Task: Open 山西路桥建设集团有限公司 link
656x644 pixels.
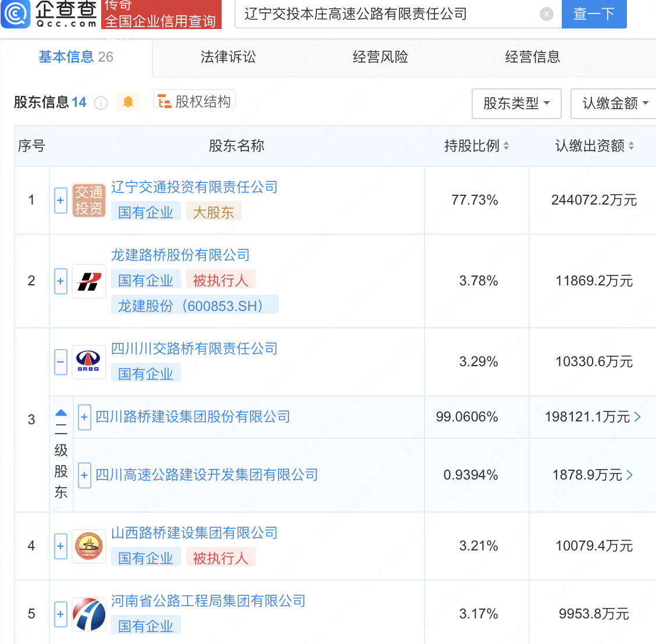Action: point(194,533)
